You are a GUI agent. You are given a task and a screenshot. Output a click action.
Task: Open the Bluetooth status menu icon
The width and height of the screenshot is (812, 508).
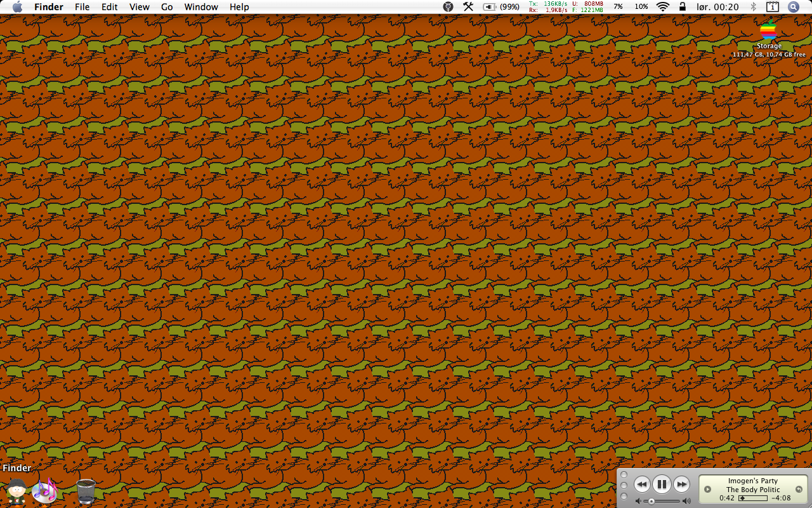[x=754, y=7]
